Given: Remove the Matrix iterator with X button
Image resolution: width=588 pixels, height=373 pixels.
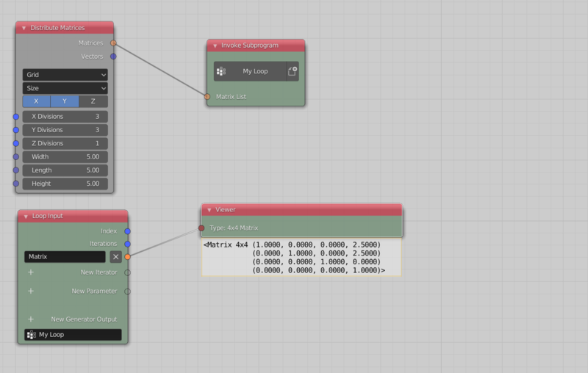Looking at the screenshot, I should pos(115,257).
